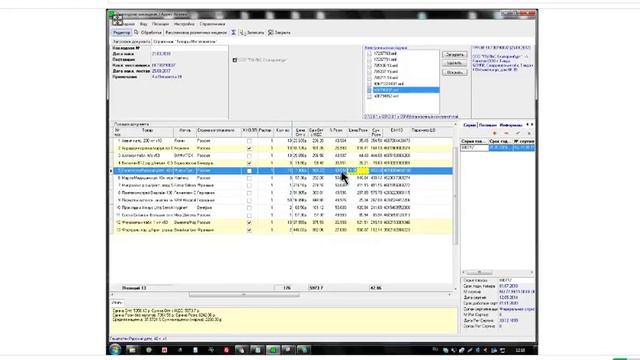Open the retail markup pricing toolbar item

click(x=196, y=32)
